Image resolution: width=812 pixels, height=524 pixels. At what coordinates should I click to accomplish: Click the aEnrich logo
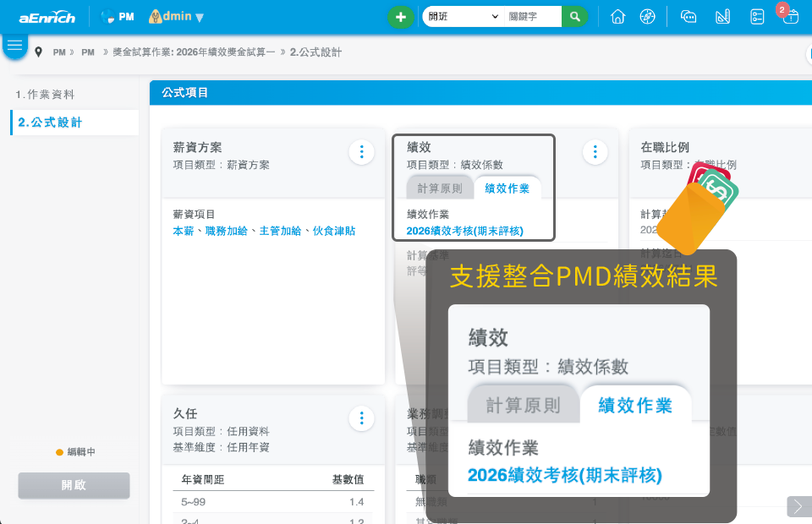(47, 17)
